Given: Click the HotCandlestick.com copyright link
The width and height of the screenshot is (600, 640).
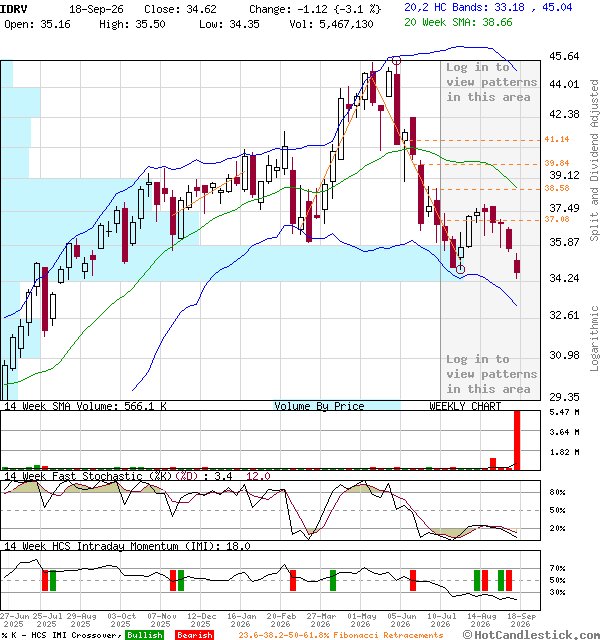Looking at the screenshot, I should click(x=531, y=635).
